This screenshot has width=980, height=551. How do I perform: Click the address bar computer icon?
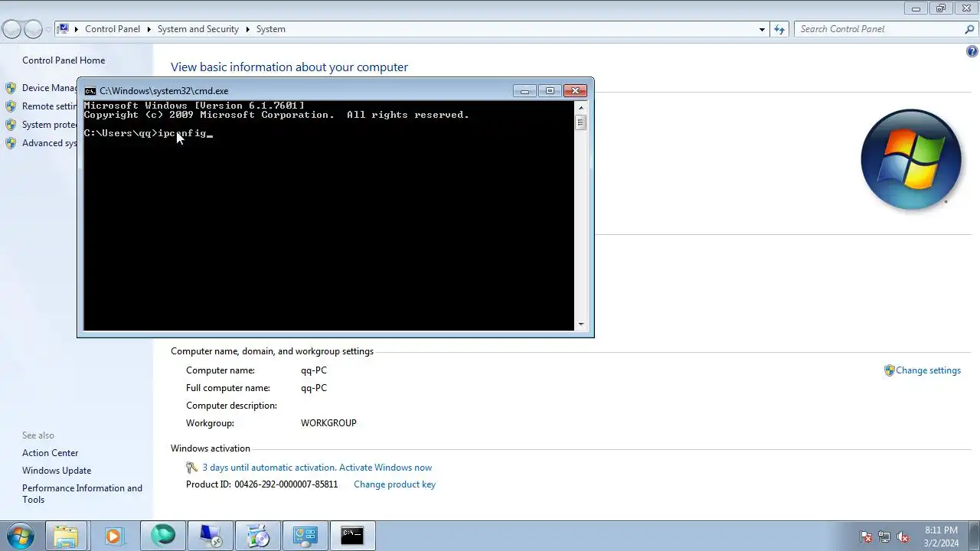point(64,29)
